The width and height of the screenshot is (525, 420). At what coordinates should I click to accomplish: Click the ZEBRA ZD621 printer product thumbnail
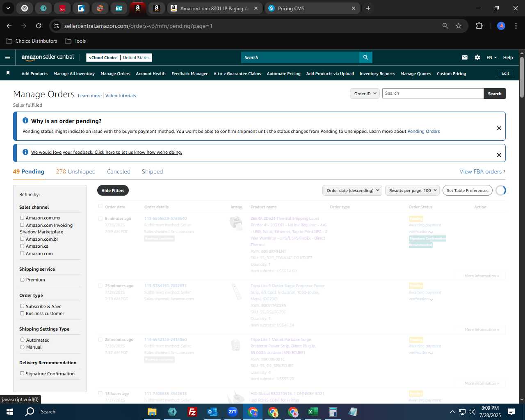click(235, 223)
